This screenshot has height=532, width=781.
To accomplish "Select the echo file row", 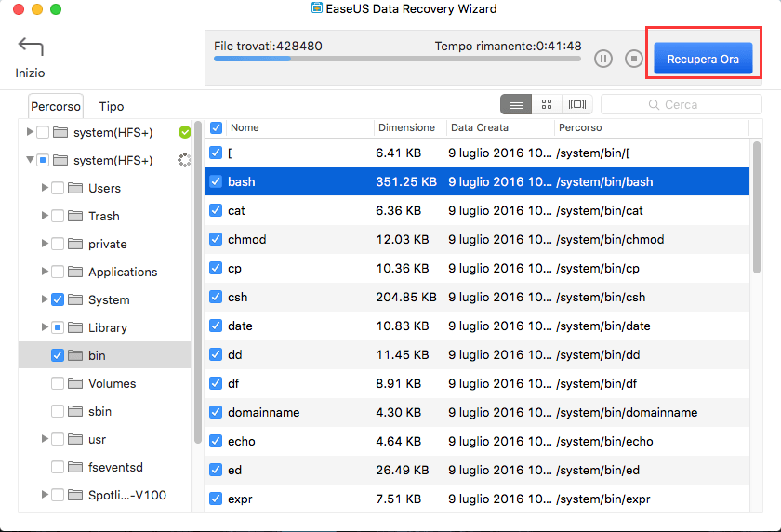I will coord(477,441).
